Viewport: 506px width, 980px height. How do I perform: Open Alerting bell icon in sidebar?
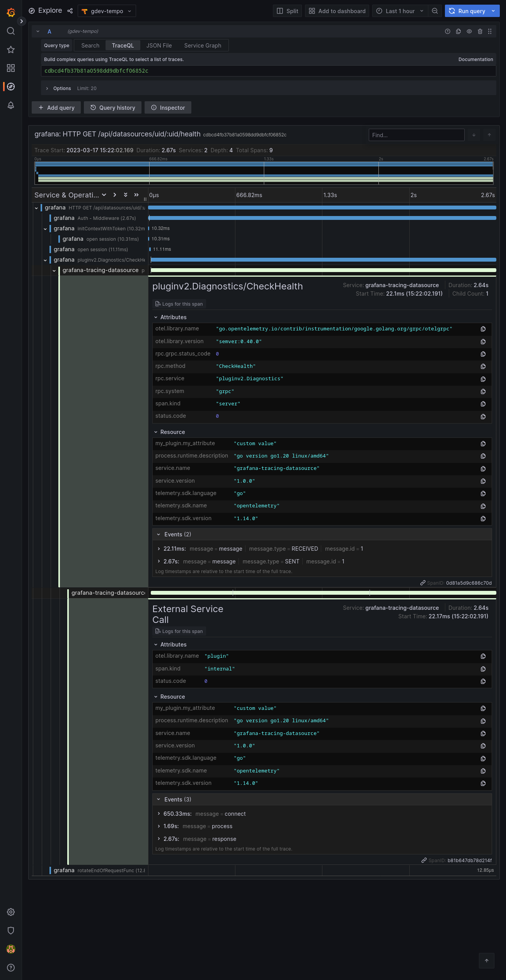coord(11,105)
